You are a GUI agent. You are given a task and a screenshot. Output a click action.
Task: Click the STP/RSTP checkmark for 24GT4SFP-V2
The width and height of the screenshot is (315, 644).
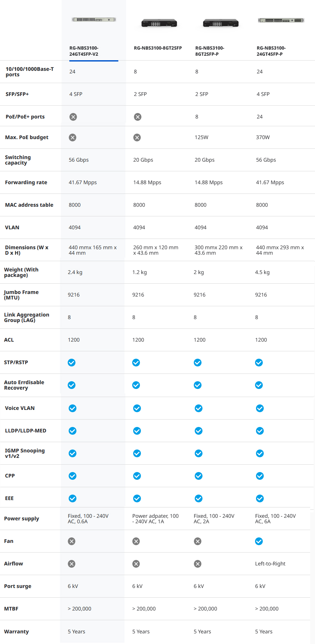(x=72, y=363)
